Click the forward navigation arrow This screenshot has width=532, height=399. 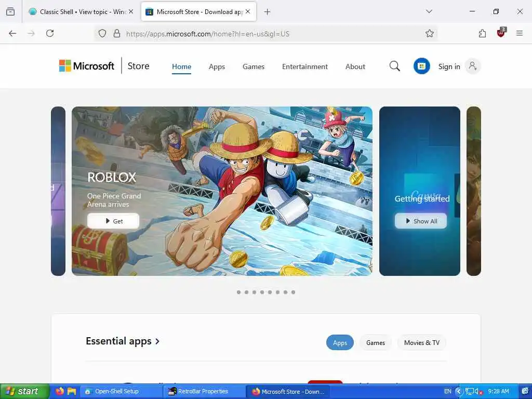tap(31, 33)
